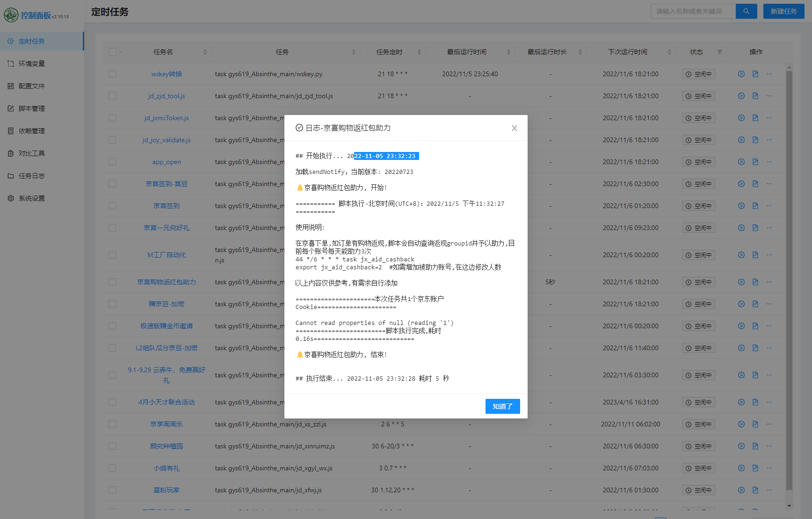Run the 小鸽有礼 task with play icon
The height and width of the screenshot is (519, 812).
[741, 468]
